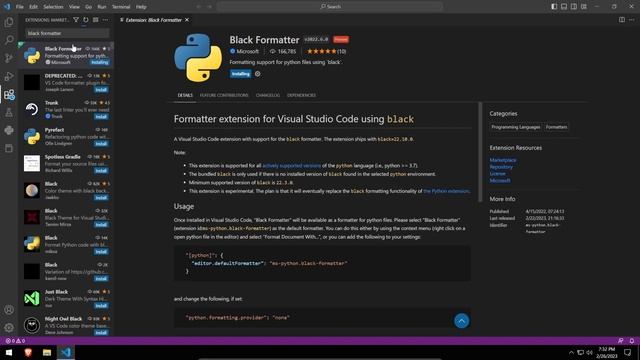Install the Night Owl Black extension

(x=101, y=333)
